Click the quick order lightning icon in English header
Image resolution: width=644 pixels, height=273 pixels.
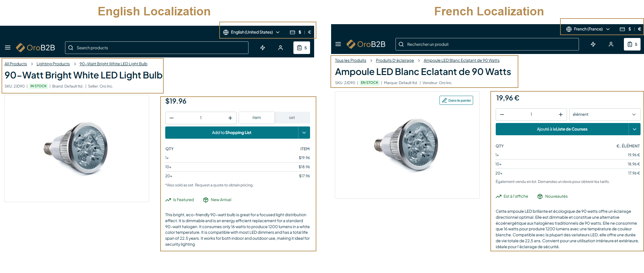(x=263, y=48)
